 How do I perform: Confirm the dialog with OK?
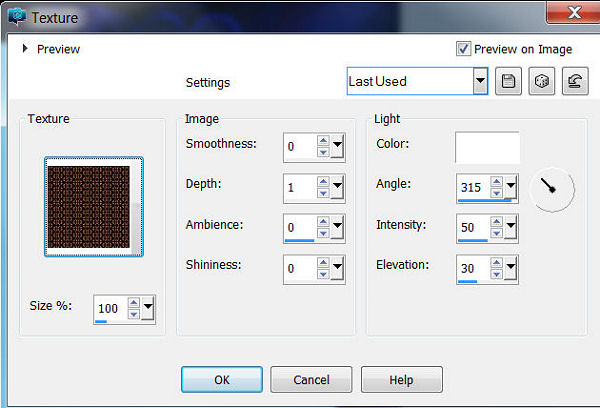222,379
